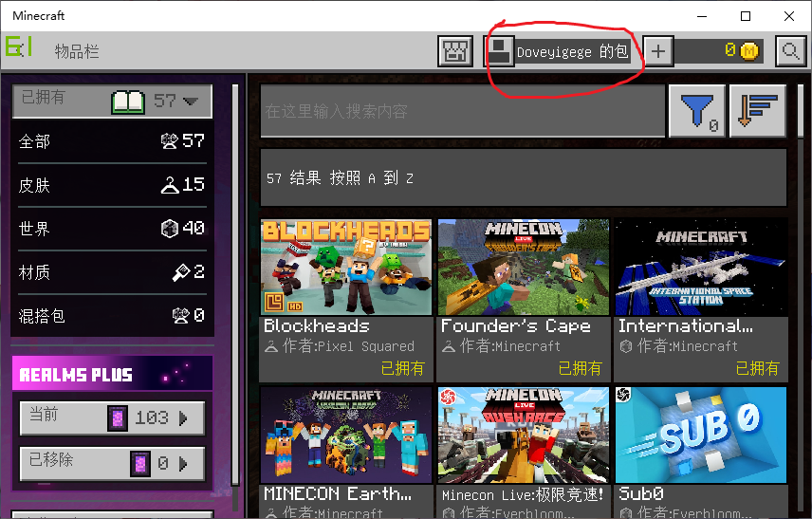Click 作者:Pixel Squared author label

click(348, 346)
